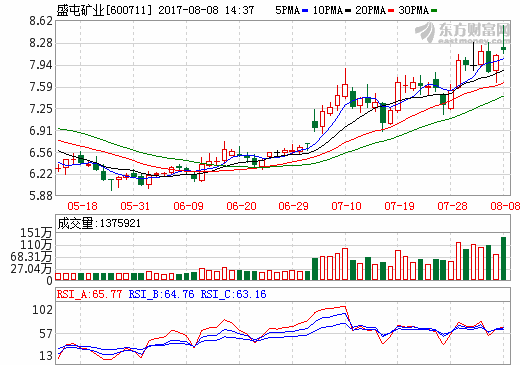Screen dimensions: 520x365
Task: Click the 06-20 date label
Action: pos(241,206)
